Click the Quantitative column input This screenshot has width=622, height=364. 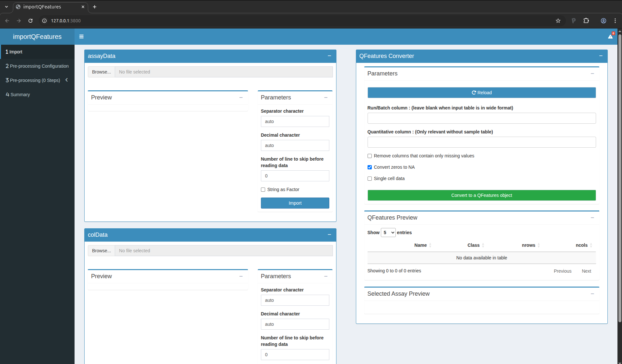pyautogui.click(x=482, y=142)
